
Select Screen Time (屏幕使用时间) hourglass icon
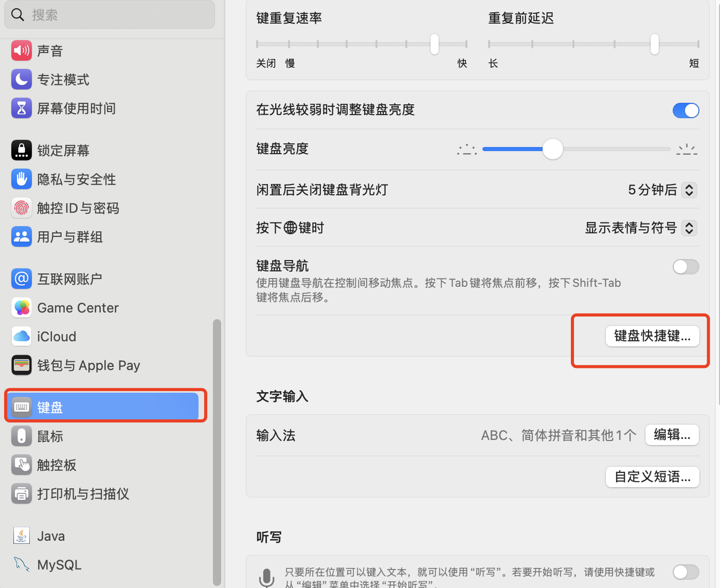tap(21, 108)
